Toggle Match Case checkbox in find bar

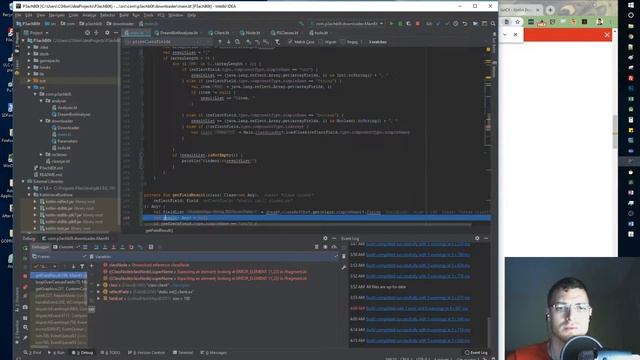click(290, 42)
